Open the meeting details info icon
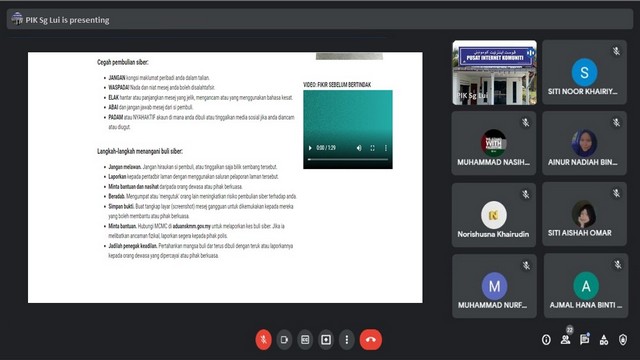This screenshot has width=640, height=360. click(546, 340)
